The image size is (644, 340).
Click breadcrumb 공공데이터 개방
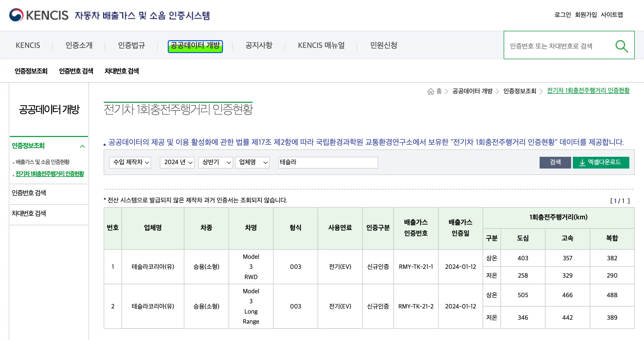(473, 91)
